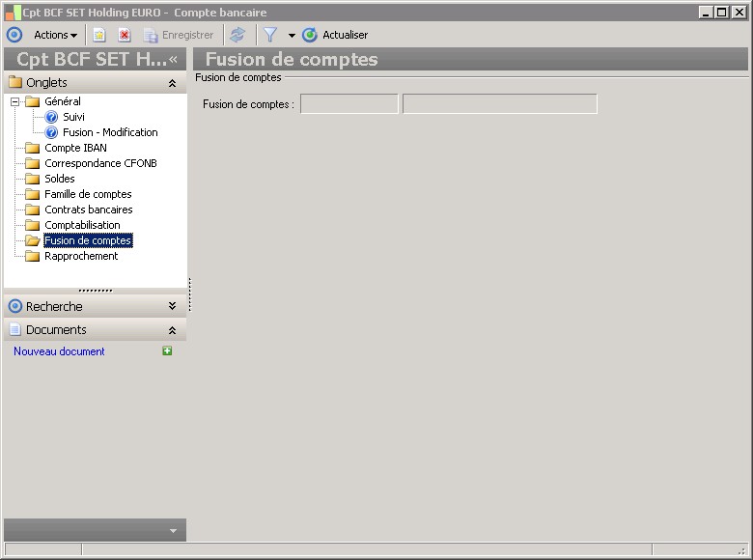Collapse the left sidebar with double chevron

click(x=174, y=60)
